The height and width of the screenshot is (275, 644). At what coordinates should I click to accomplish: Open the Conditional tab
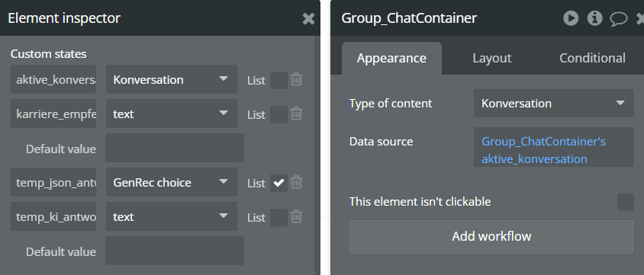592,58
